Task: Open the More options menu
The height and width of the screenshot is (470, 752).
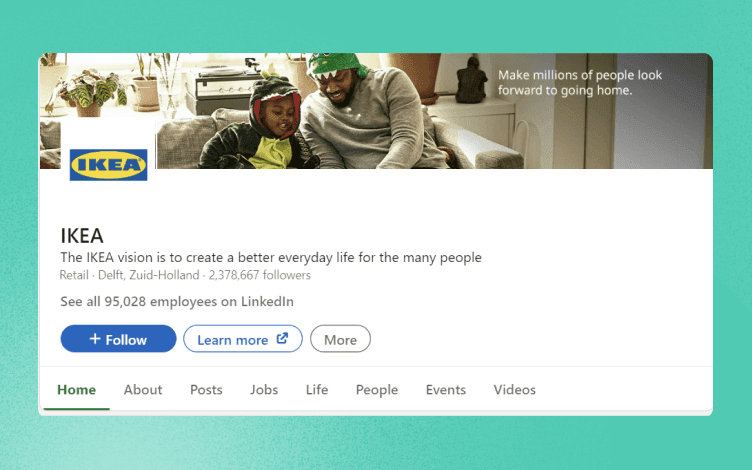Action: click(x=341, y=339)
